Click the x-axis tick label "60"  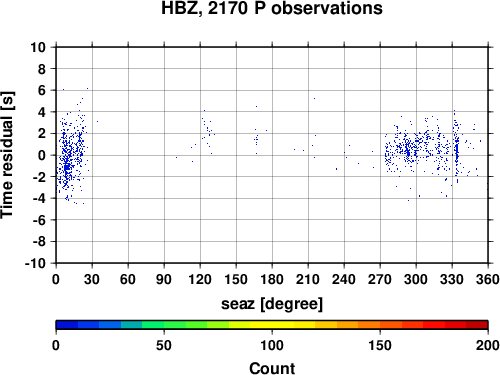click(x=128, y=279)
